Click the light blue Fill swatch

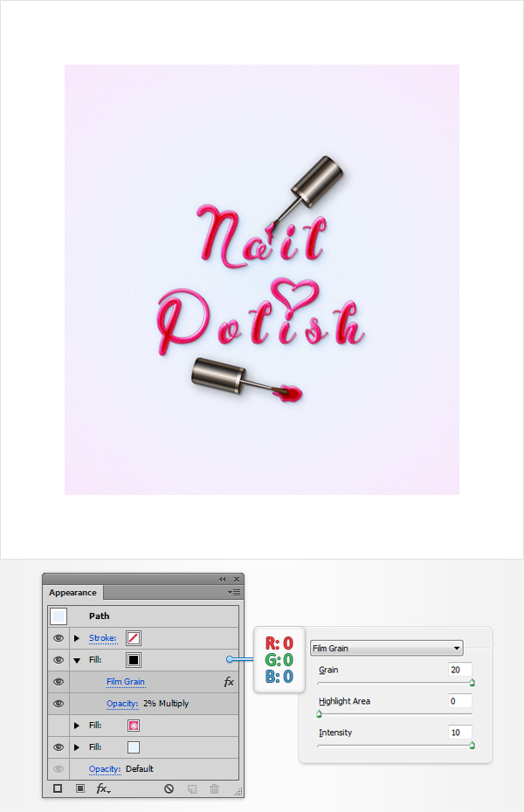pyautogui.click(x=133, y=747)
